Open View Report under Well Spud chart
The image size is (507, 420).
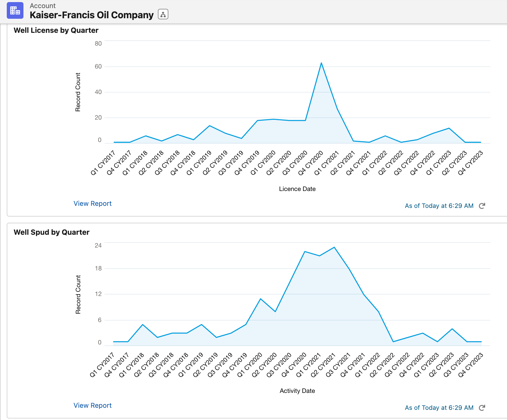pyautogui.click(x=92, y=405)
